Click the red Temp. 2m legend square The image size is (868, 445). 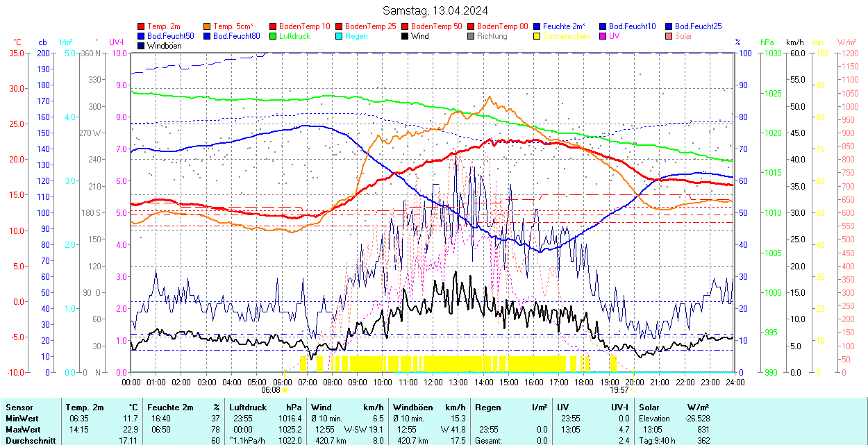click(x=141, y=26)
